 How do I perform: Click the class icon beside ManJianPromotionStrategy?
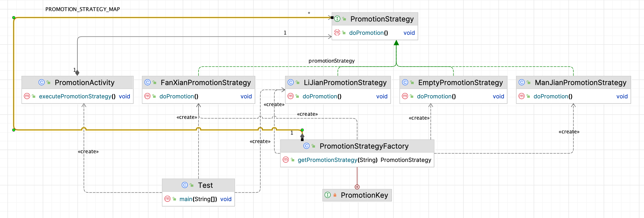point(521,82)
